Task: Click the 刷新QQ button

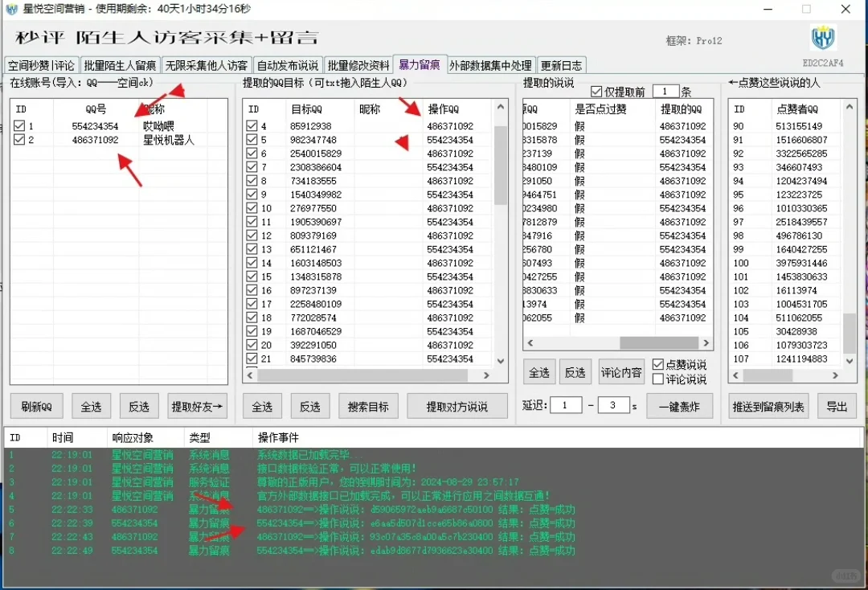Action: [35, 406]
